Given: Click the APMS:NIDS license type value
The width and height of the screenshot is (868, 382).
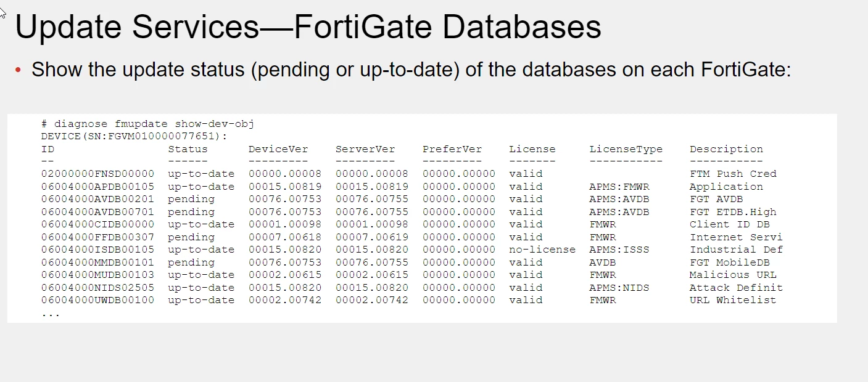Looking at the screenshot, I should [x=619, y=288].
